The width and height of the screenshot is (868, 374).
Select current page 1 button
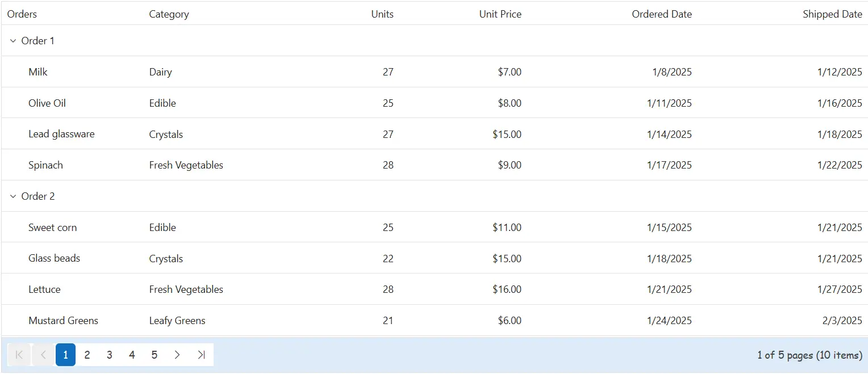coord(65,355)
